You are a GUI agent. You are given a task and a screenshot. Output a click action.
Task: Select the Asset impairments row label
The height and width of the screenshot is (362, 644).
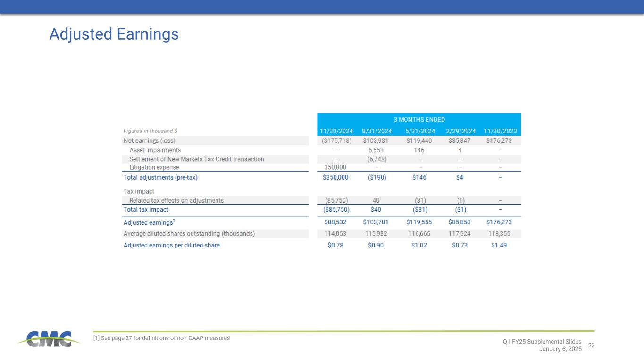pos(155,150)
